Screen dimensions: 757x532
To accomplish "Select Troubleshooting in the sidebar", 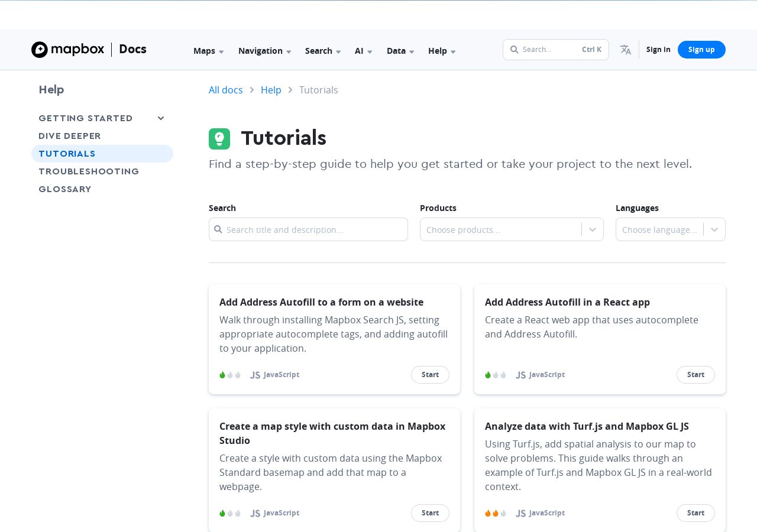I will pyautogui.click(x=89, y=171).
